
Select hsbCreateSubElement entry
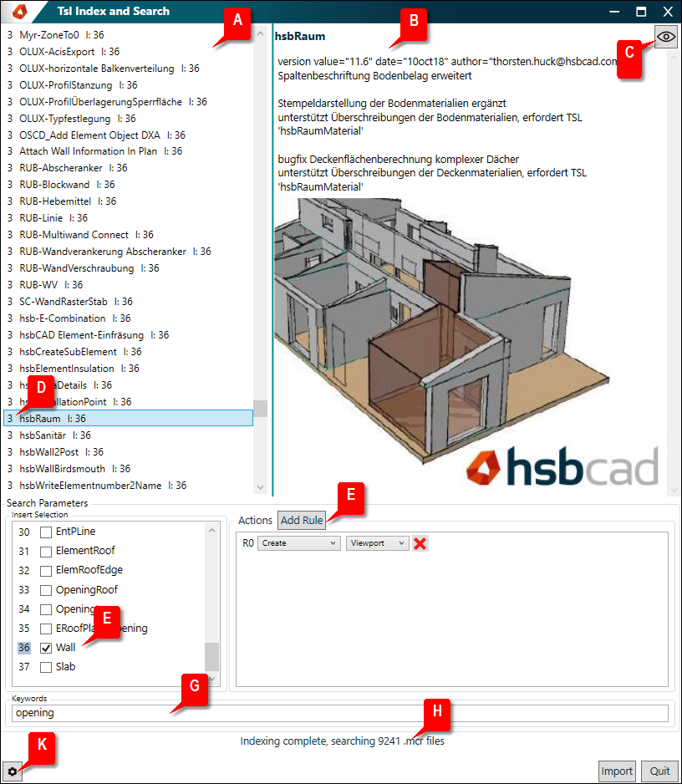point(128,352)
